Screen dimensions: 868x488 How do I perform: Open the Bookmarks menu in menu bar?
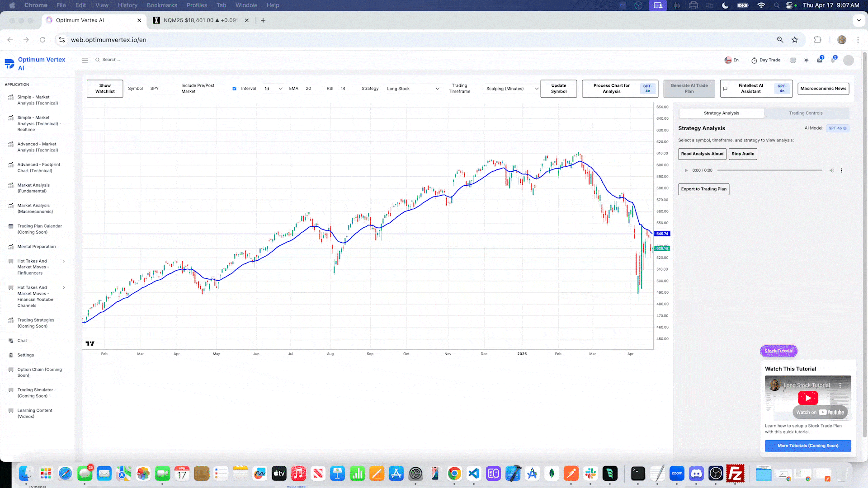coord(162,5)
